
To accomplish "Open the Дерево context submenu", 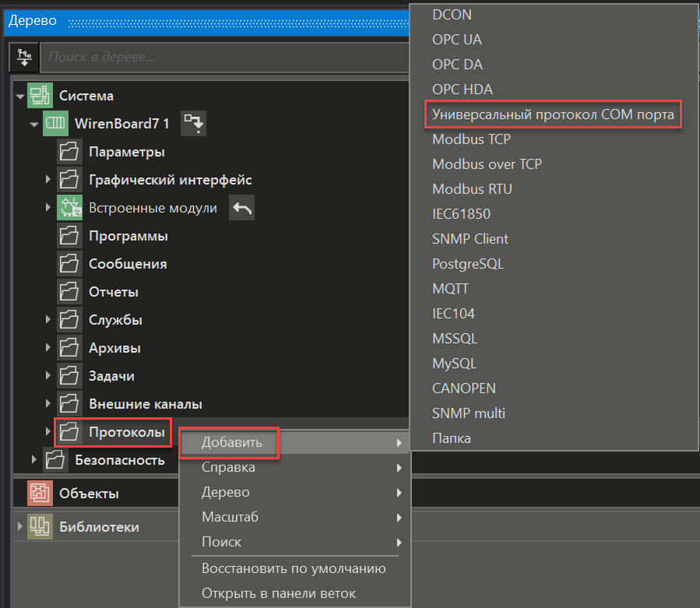I will pos(294,492).
